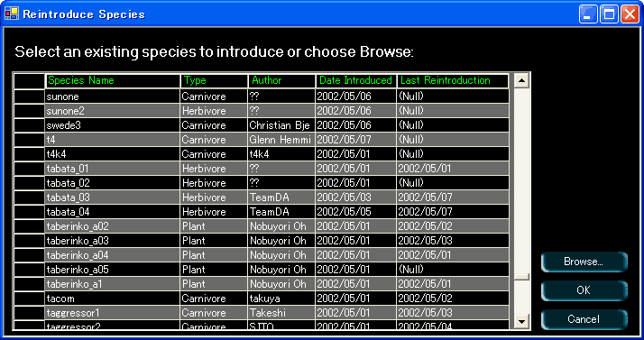Click the Browse... button

point(584,262)
